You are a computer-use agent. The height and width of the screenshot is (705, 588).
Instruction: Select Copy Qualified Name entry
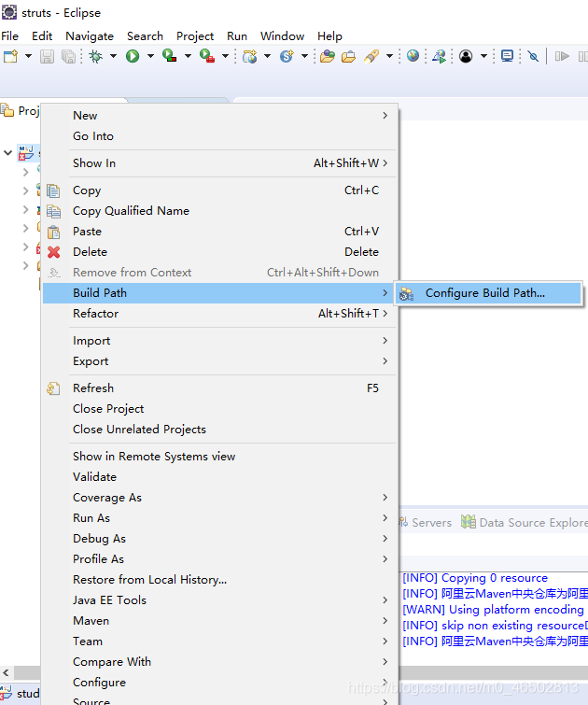(x=219, y=211)
